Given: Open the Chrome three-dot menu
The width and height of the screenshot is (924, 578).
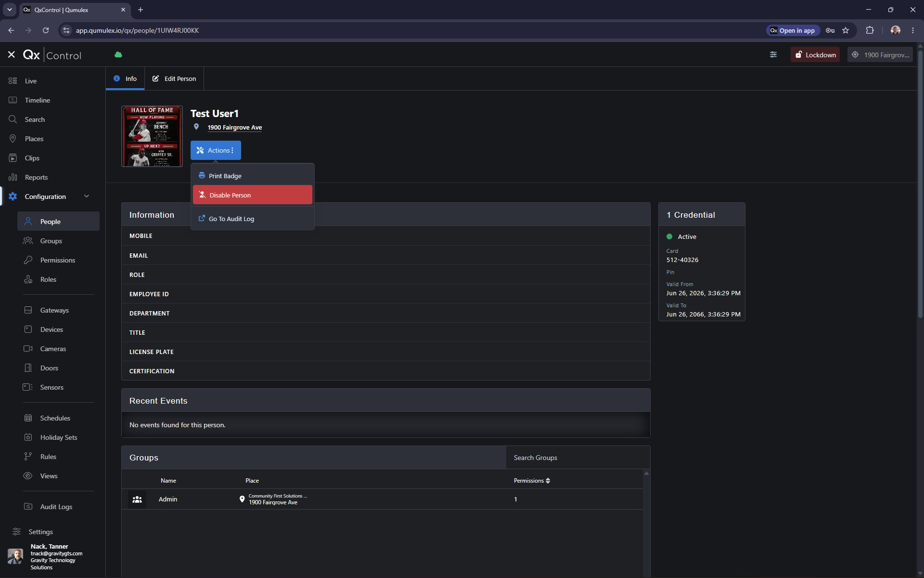Looking at the screenshot, I should 913,30.
